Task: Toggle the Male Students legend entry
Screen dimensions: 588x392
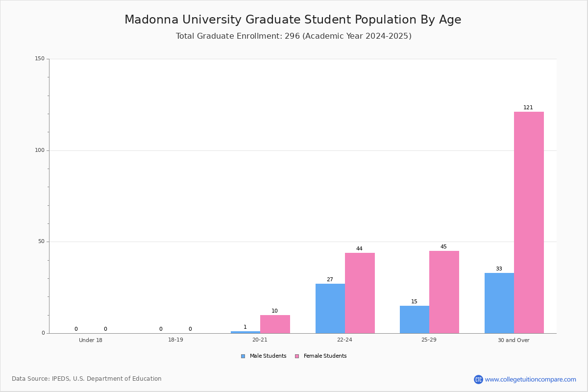Action: point(264,356)
